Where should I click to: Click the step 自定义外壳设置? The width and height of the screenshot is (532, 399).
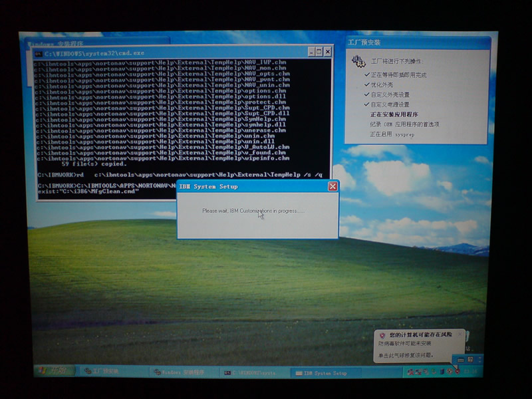coord(390,94)
